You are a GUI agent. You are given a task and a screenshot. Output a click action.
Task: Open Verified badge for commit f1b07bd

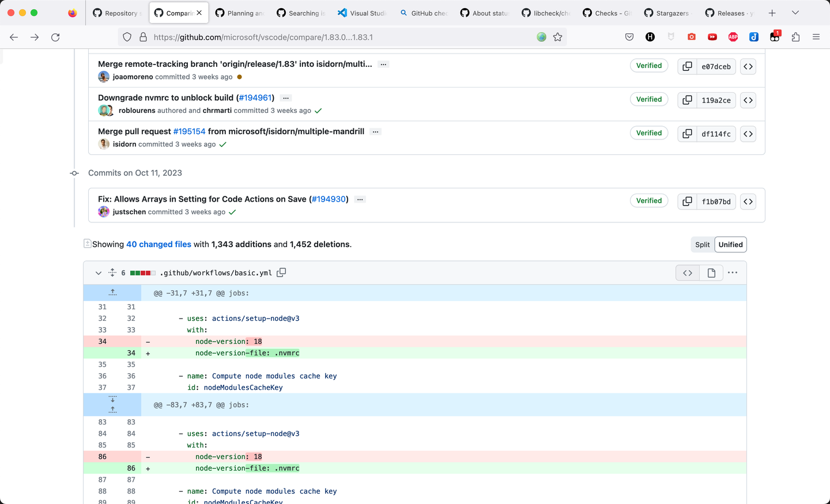tap(649, 200)
